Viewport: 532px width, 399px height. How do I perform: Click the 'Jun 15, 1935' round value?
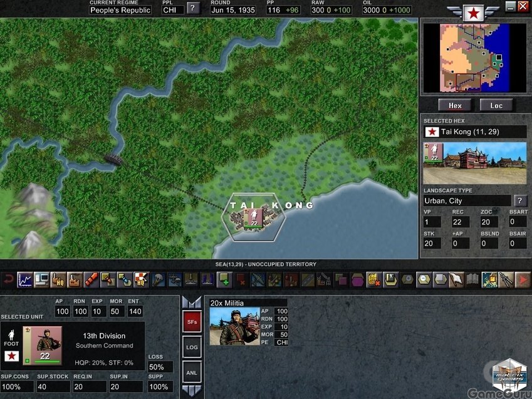click(232, 10)
